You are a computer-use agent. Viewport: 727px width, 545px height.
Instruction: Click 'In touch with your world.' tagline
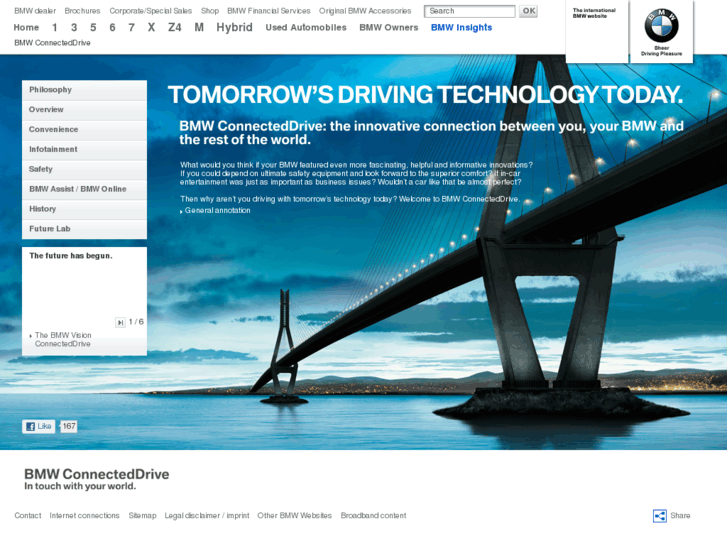80,487
